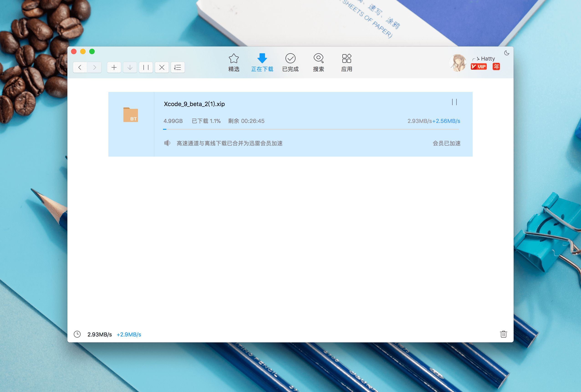Toggle night mode with the moon icon
This screenshot has height=392, width=581.
coord(507,53)
